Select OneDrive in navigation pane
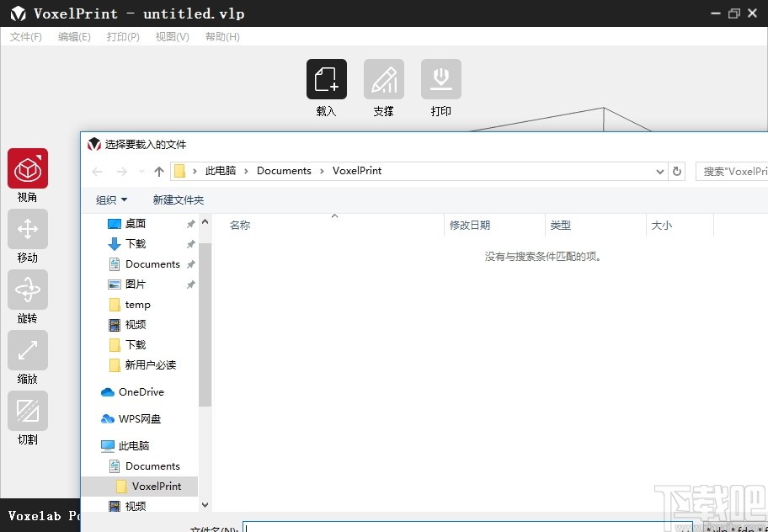Image resolution: width=768 pixels, height=532 pixels. click(140, 392)
